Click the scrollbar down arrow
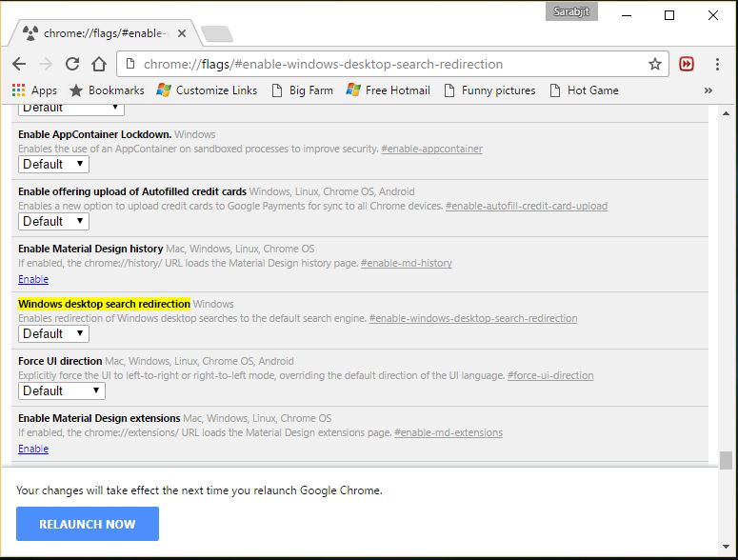738x560 pixels. click(726, 547)
